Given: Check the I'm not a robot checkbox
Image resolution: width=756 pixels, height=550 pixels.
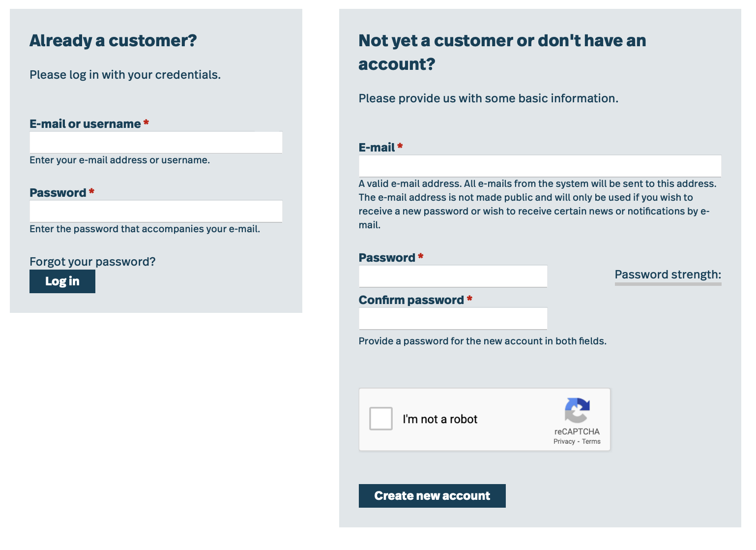Looking at the screenshot, I should (381, 419).
